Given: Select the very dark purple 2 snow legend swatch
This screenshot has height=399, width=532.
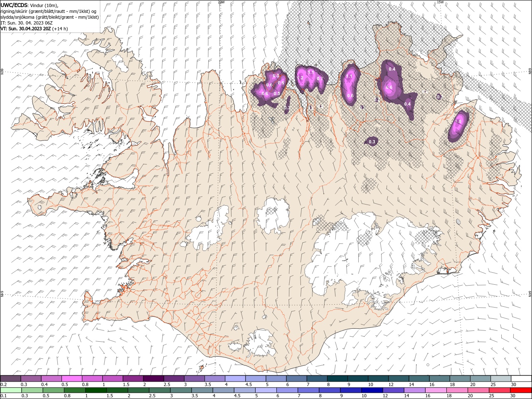Looking at the screenshot, I should pos(153,379).
